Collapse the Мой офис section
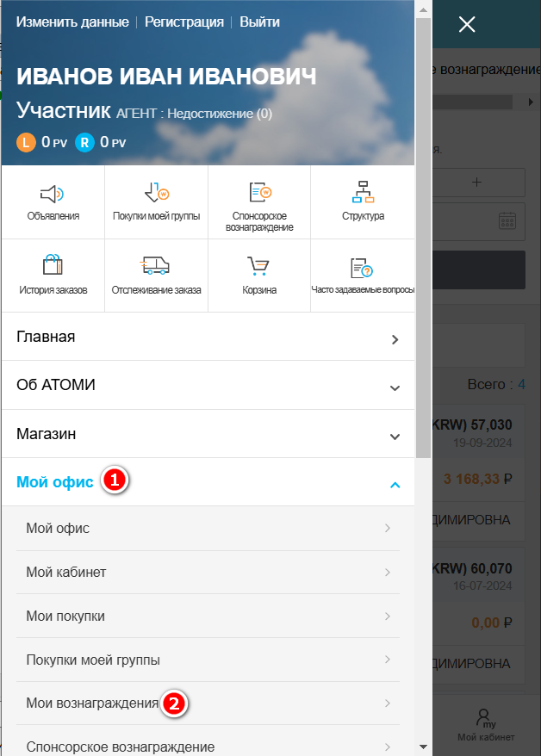The image size is (541, 756). 395,485
